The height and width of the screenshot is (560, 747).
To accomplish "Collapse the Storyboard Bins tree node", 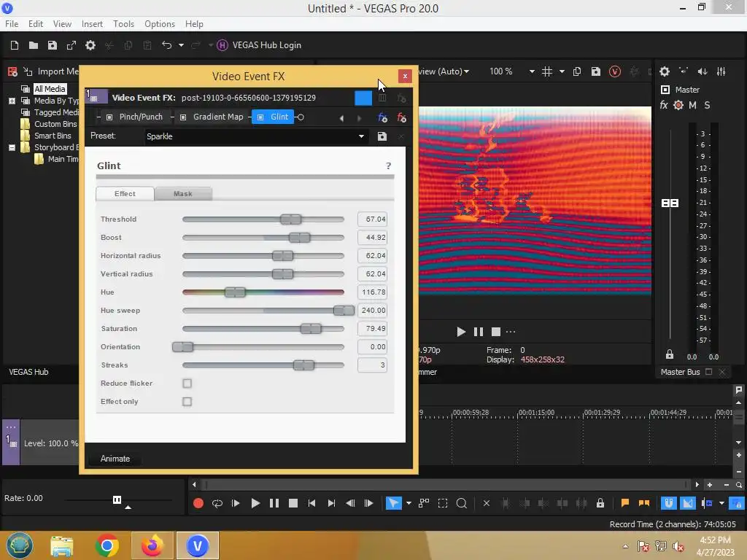I will (x=12, y=147).
